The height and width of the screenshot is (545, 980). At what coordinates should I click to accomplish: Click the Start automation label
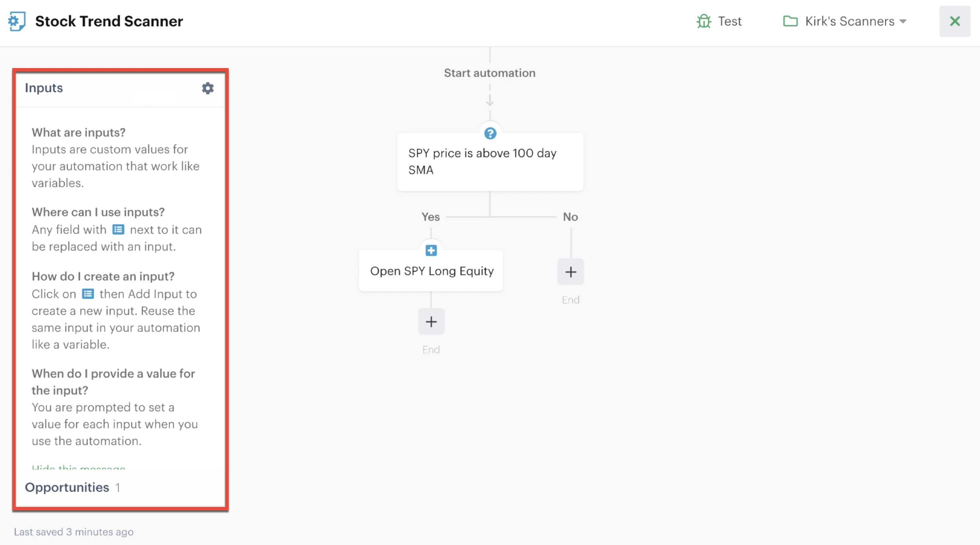pos(490,73)
